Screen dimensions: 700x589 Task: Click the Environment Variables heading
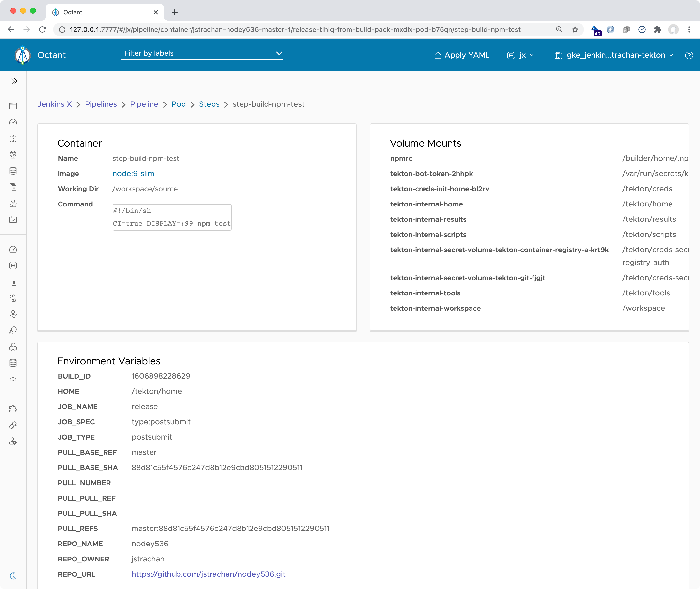tap(109, 361)
